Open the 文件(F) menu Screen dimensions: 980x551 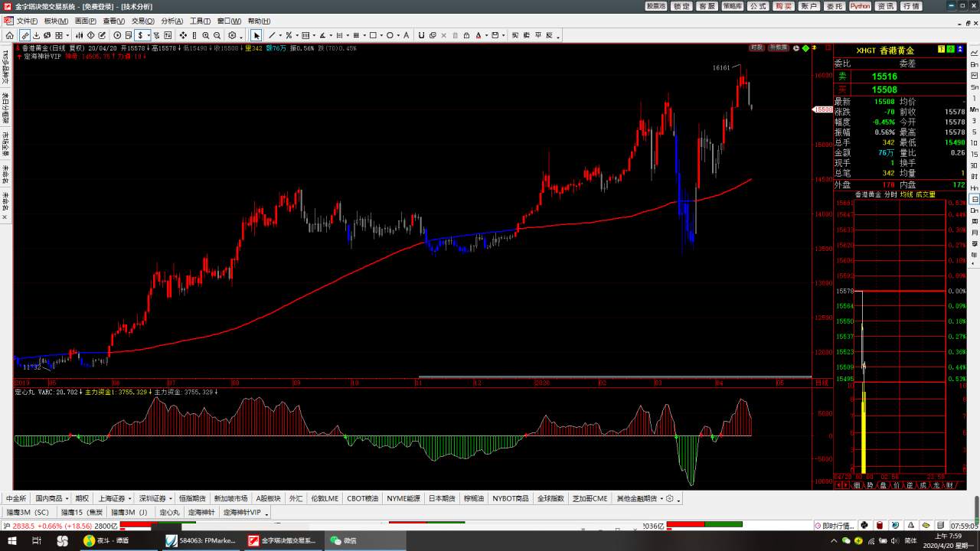[x=27, y=21]
